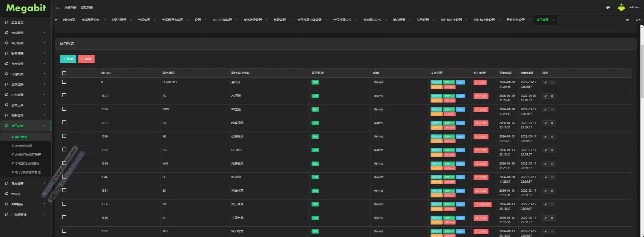Screen dimensions: 644x237
Task: Click the edit pencil icon for CURRENCY row
Action: pyautogui.click(x=545, y=83)
